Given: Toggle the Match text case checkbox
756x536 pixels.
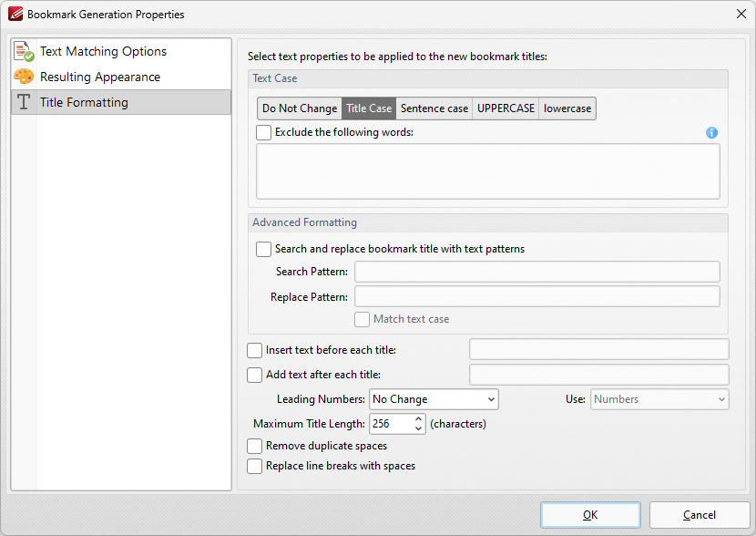Looking at the screenshot, I should point(363,319).
